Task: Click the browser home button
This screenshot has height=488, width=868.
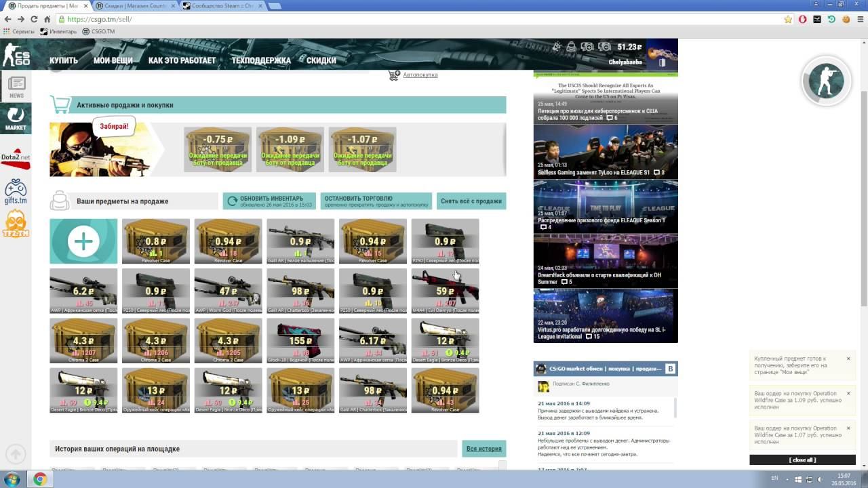Action: pyautogui.click(x=47, y=19)
